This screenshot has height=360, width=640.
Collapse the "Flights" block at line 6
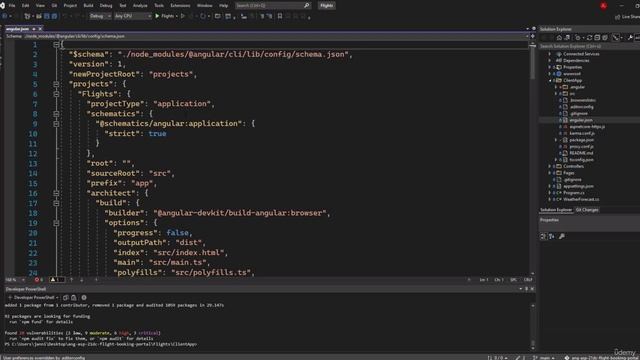point(56,94)
